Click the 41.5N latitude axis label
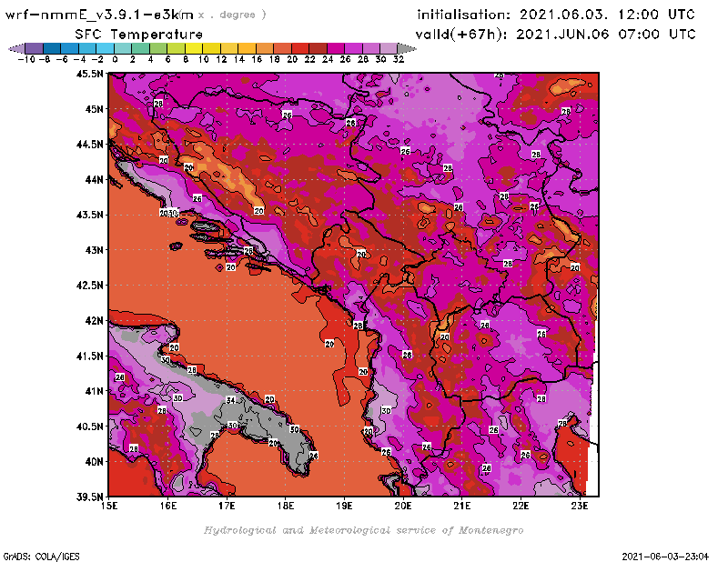728x562 pixels. pos(89,356)
